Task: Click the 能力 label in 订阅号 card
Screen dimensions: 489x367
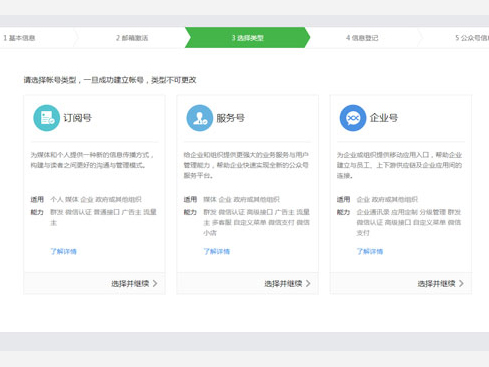Action: click(37, 212)
